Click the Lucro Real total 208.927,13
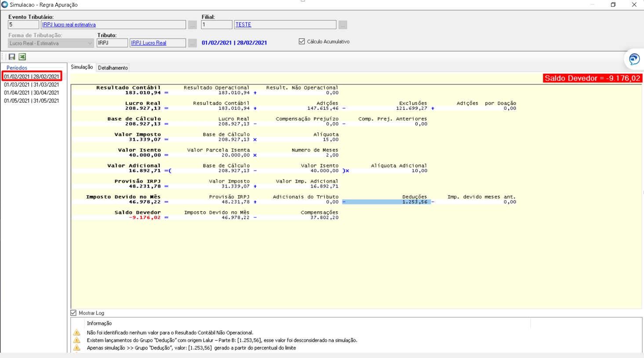The width and height of the screenshot is (644, 358). pyautogui.click(x=143, y=108)
